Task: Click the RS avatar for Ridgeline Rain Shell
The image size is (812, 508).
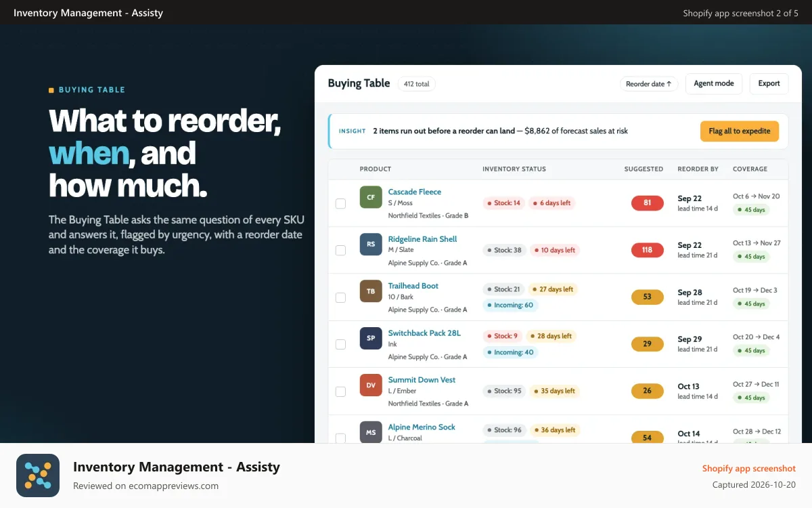Action: [x=371, y=245]
